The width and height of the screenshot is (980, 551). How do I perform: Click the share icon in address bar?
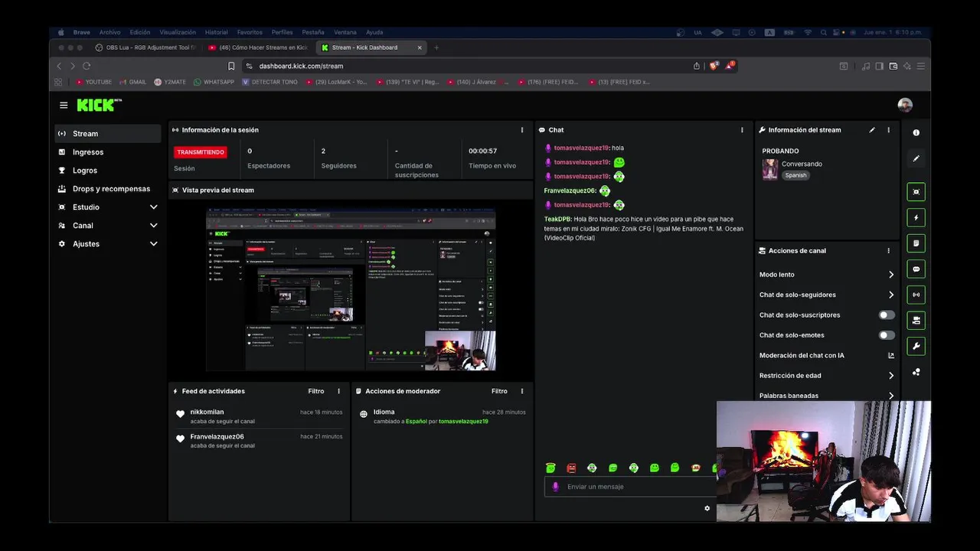[x=697, y=66]
